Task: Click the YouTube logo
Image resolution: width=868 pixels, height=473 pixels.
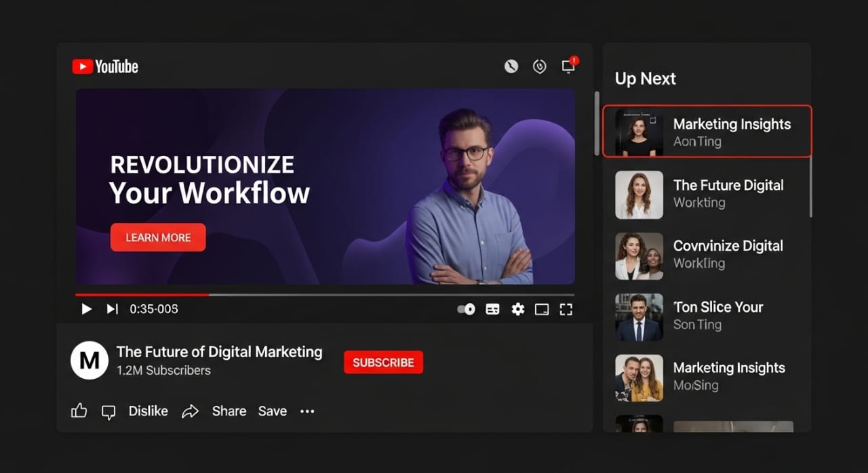Action: coord(105,66)
